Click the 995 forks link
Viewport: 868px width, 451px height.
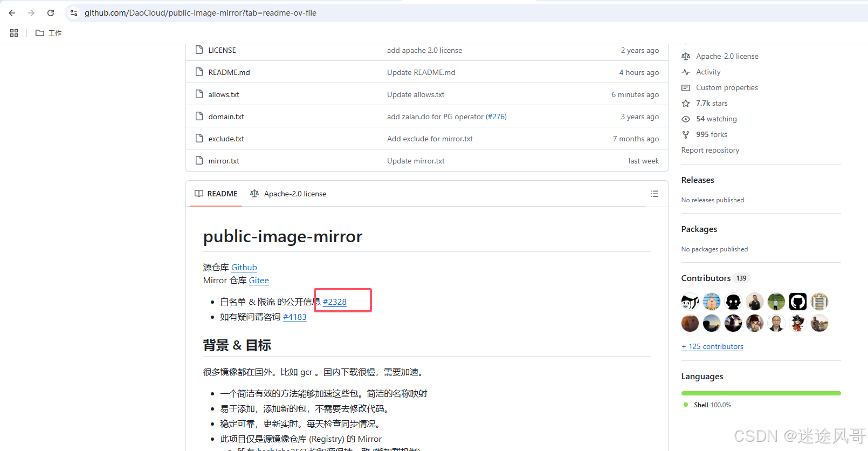[711, 134]
